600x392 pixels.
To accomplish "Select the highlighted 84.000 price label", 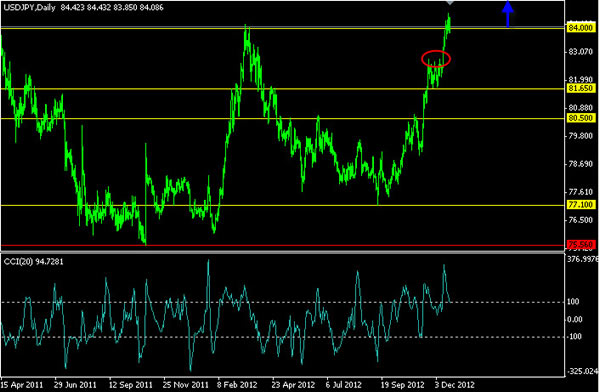I will click(x=581, y=28).
